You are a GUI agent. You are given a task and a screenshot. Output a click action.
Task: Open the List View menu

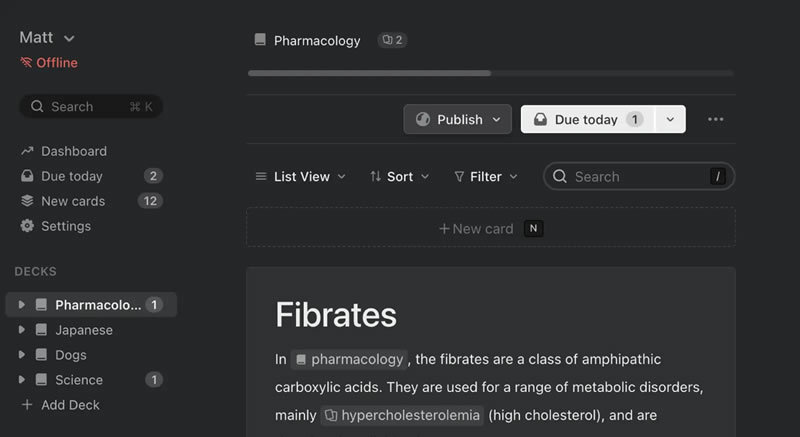(301, 176)
